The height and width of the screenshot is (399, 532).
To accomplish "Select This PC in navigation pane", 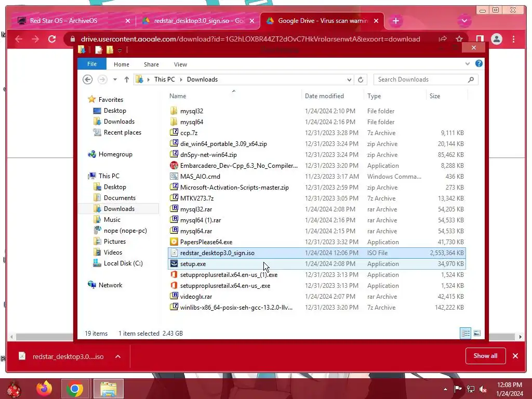I will click(109, 176).
